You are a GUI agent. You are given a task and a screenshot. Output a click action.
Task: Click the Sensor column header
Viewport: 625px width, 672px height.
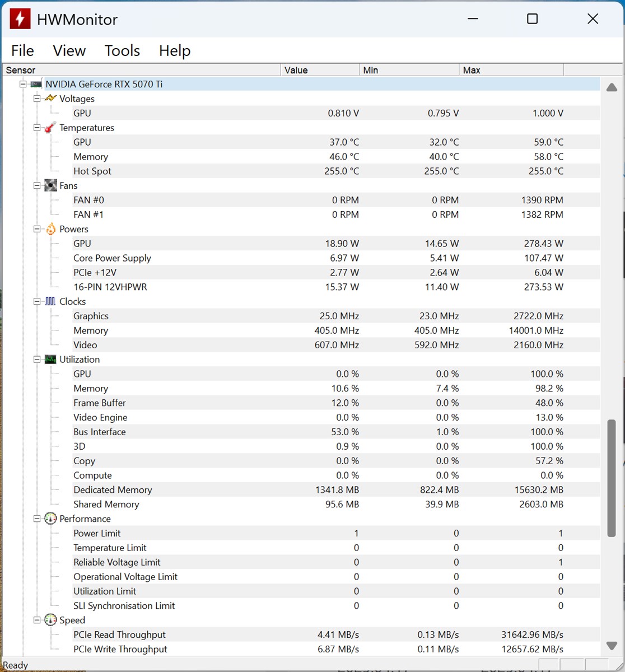[x=140, y=70]
